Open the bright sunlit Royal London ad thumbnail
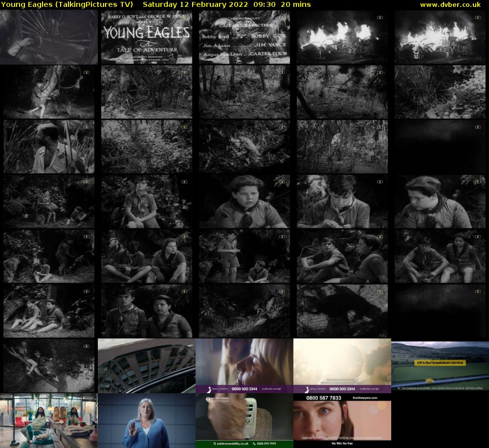489x448 pixels. [342, 366]
